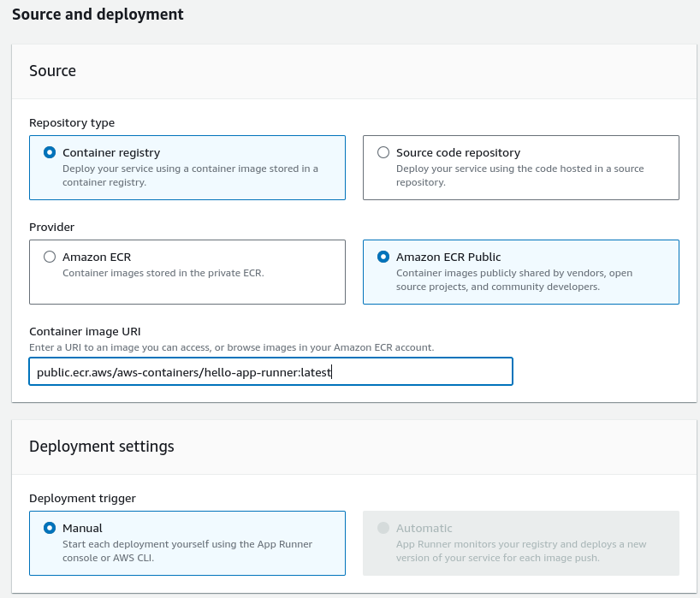Click the Amazon ECR Public description text

pyautogui.click(x=513, y=280)
